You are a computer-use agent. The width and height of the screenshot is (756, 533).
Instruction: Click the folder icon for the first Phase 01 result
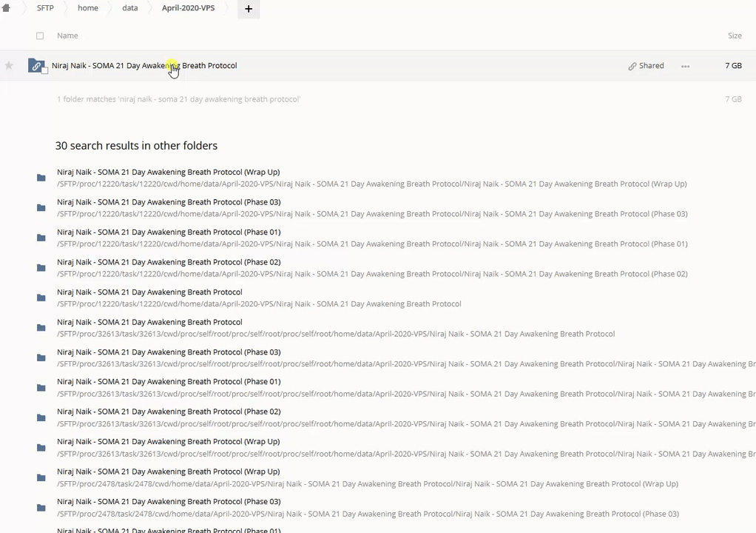(41, 238)
